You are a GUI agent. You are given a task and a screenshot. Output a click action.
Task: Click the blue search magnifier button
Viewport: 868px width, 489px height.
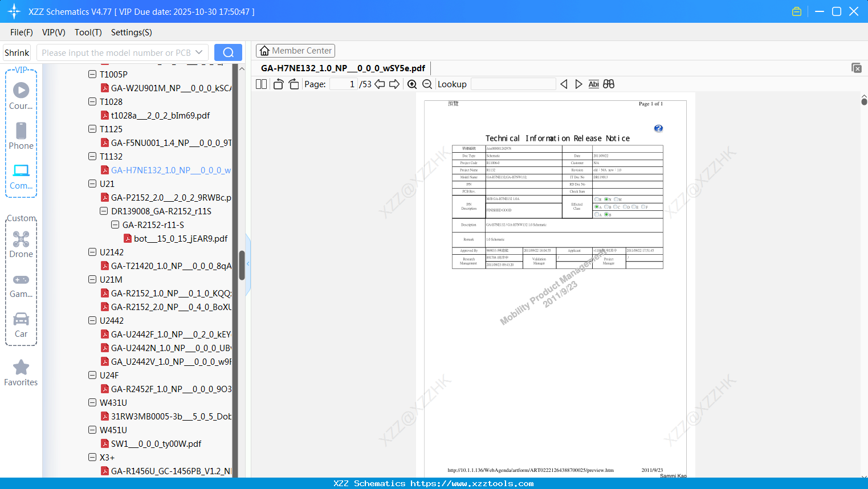(x=228, y=52)
